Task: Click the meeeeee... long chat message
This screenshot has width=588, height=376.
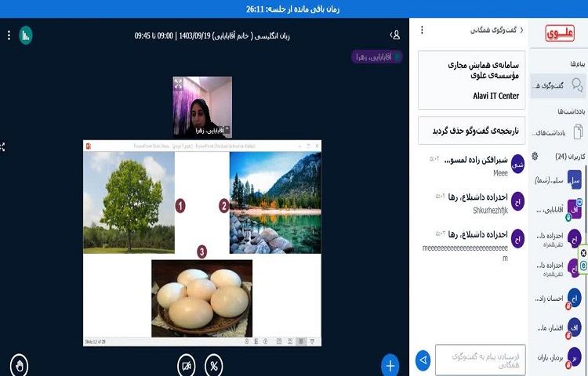Action: [x=465, y=252]
